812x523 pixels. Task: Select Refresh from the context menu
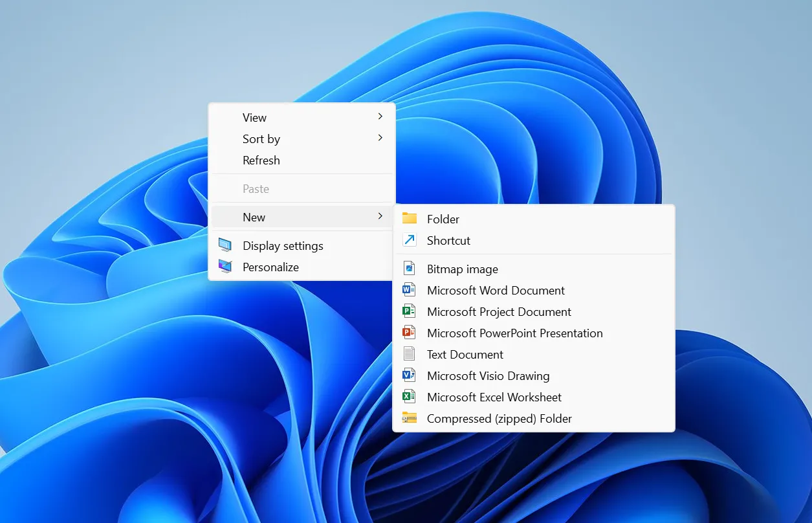click(x=261, y=160)
